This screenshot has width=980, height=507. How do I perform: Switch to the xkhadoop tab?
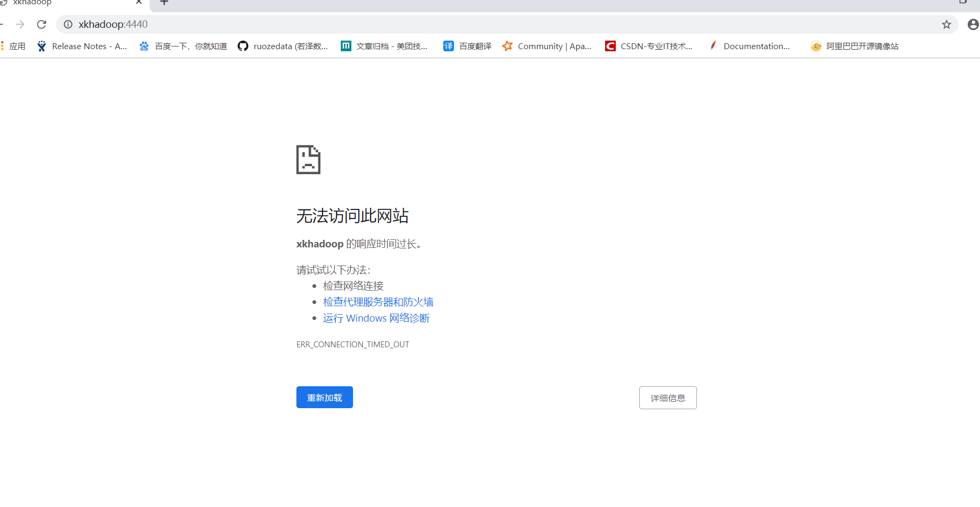point(64,4)
